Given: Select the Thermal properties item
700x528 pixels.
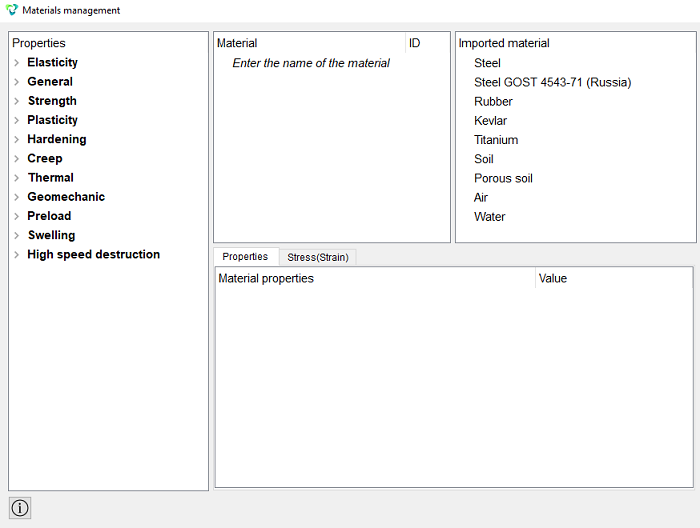Looking at the screenshot, I should [51, 178].
